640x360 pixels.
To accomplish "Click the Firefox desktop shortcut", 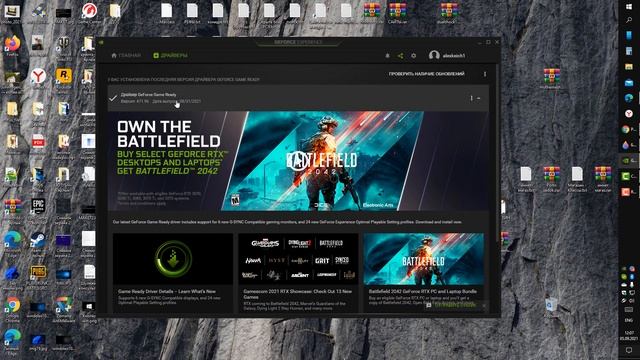I will click(12, 45).
